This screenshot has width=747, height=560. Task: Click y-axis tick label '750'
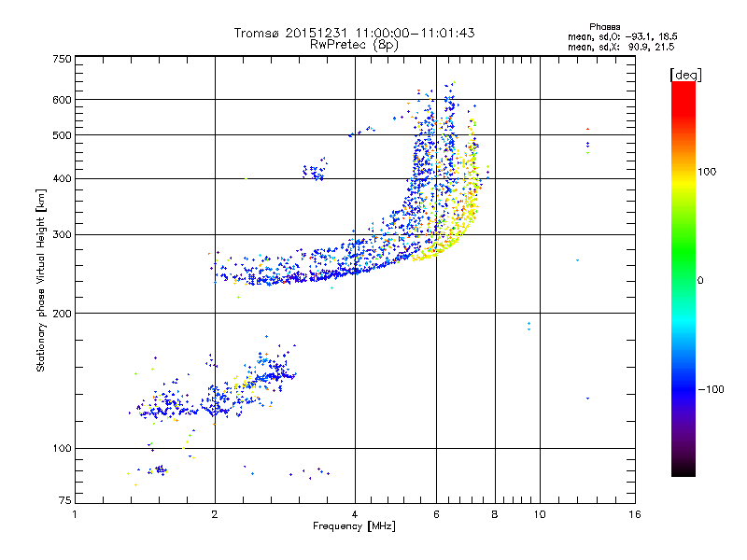tap(63, 59)
